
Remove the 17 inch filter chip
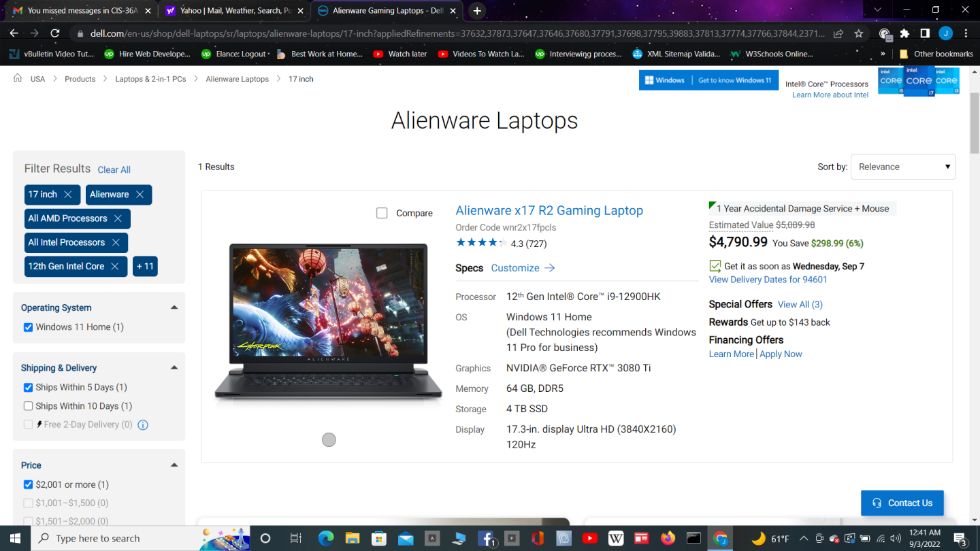pyautogui.click(x=68, y=195)
